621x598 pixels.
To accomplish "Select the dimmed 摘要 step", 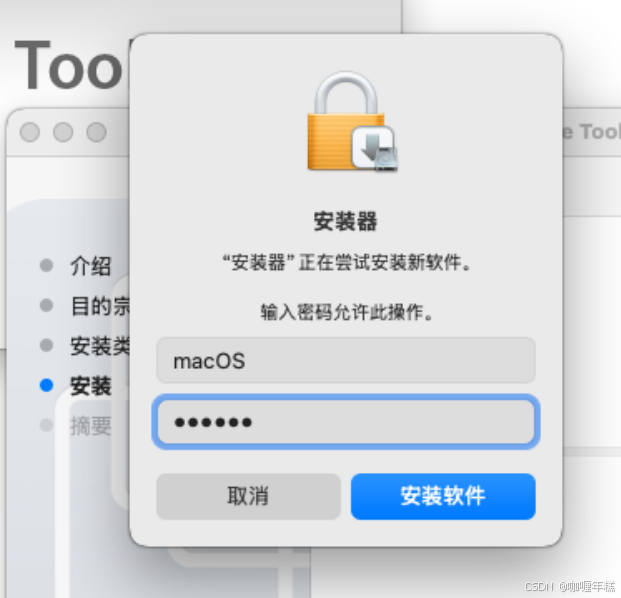I will 91,426.
